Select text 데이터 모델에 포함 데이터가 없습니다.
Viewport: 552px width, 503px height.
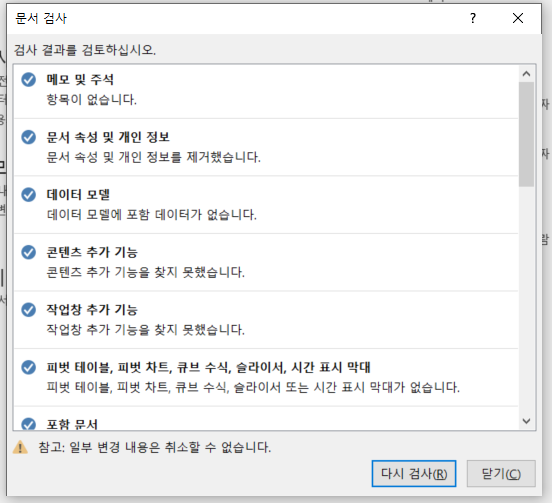152,215
